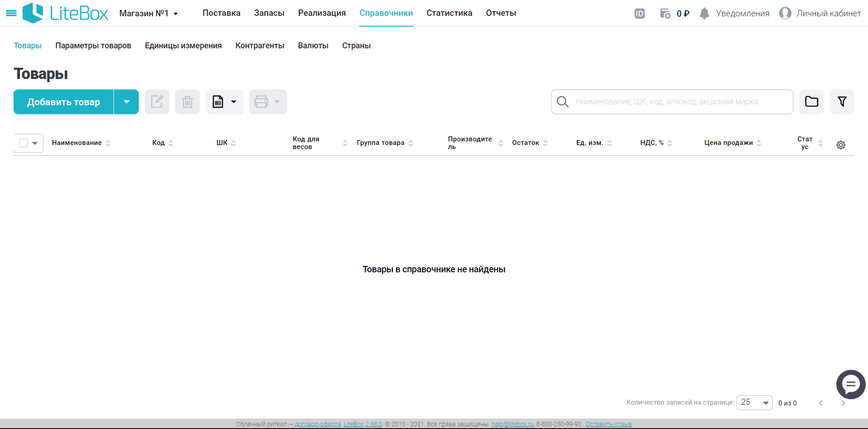This screenshot has height=429, width=868.
Task: Sort by Наименование column arrows
Action: (x=108, y=143)
